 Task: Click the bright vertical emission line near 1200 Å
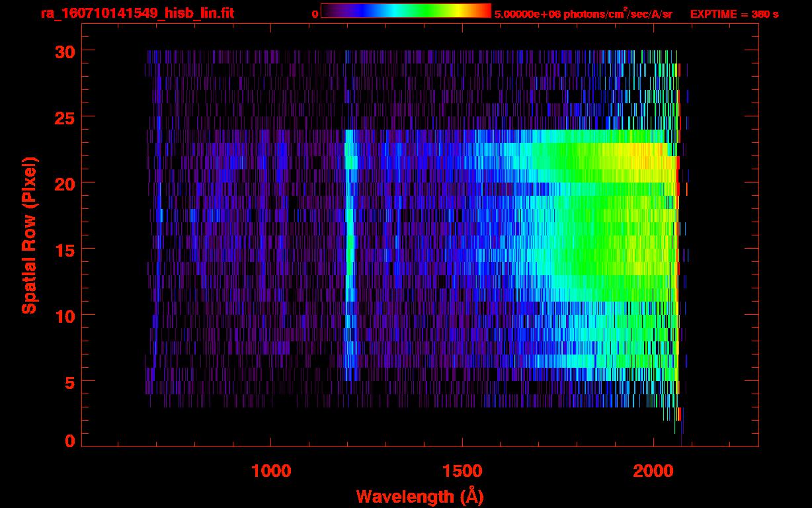(x=349, y=251)
